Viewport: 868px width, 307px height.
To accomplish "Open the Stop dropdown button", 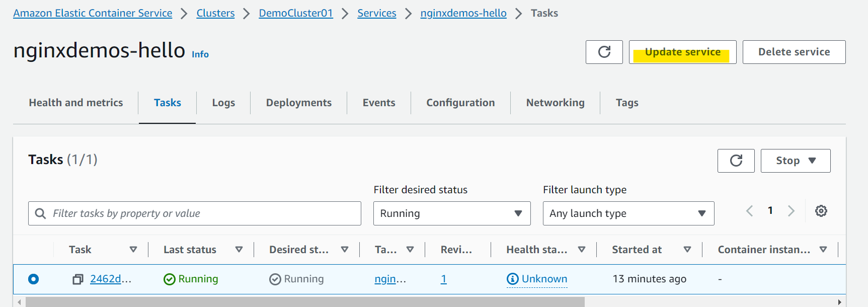I will pyautogui.click(x=796, y=161).
